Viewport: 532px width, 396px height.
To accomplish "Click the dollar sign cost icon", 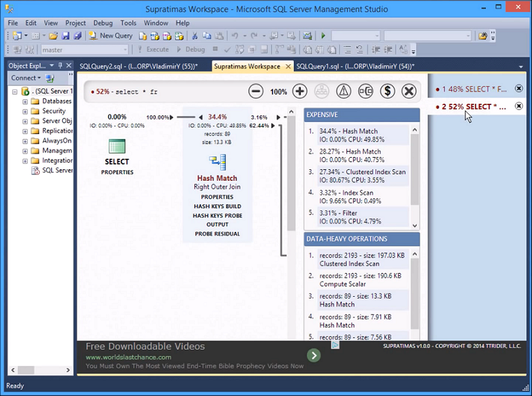I will coord(387,92).
